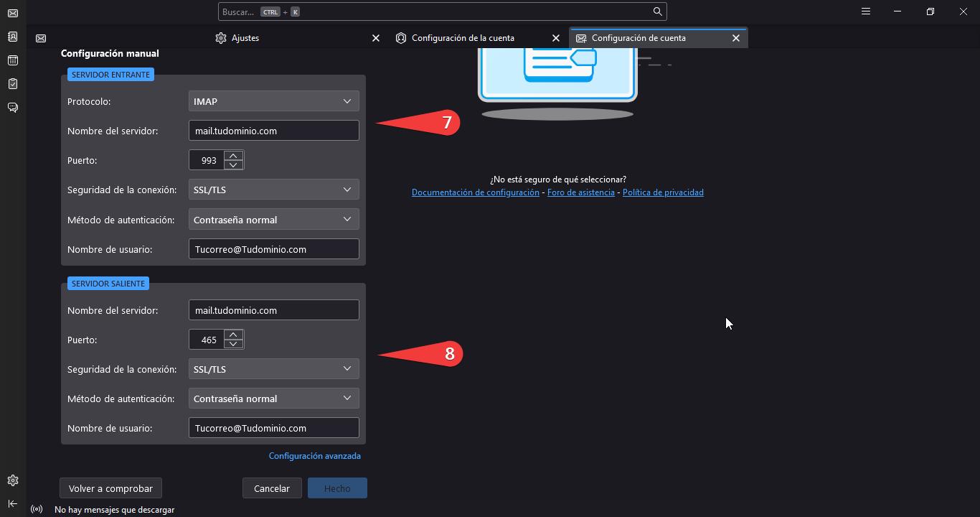
Task: Open the application hamburger menu
Action: [866, 11]
